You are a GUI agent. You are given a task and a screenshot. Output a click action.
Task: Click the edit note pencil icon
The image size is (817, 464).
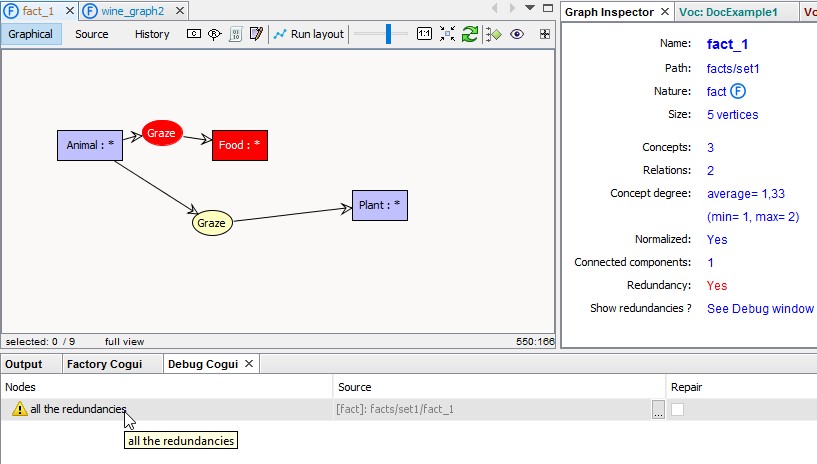coord(256,34)
